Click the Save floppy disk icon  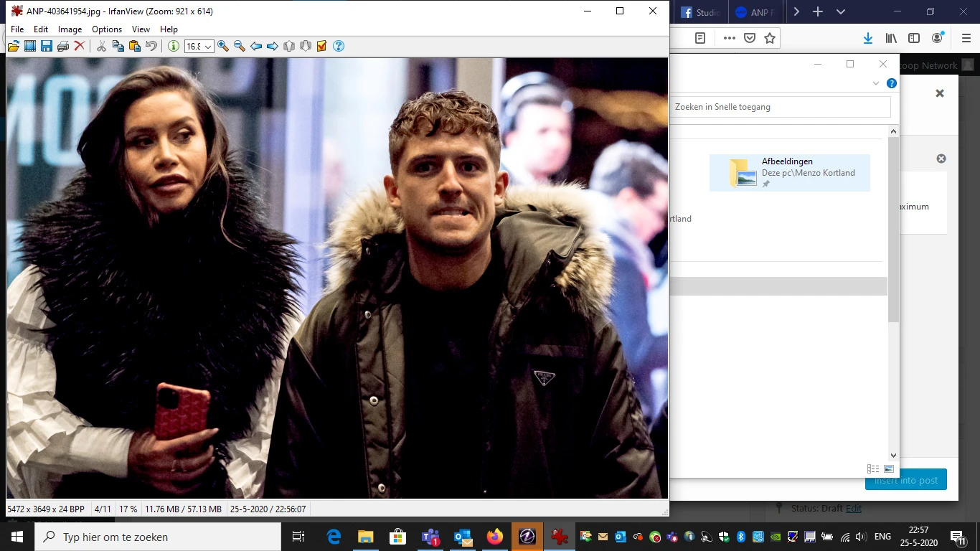tap(47, 47)
